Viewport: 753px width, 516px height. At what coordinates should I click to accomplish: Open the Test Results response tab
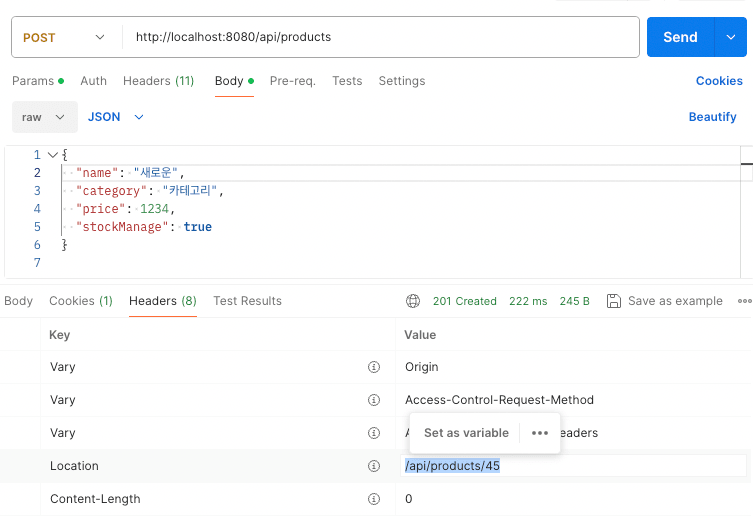[x=247, y=301]
